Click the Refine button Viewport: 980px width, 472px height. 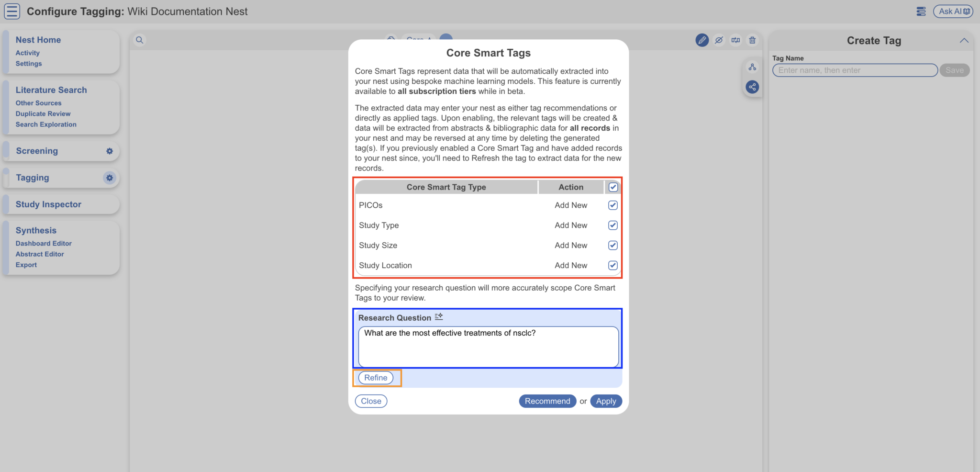pyautogui.click(x=376, y=378)
